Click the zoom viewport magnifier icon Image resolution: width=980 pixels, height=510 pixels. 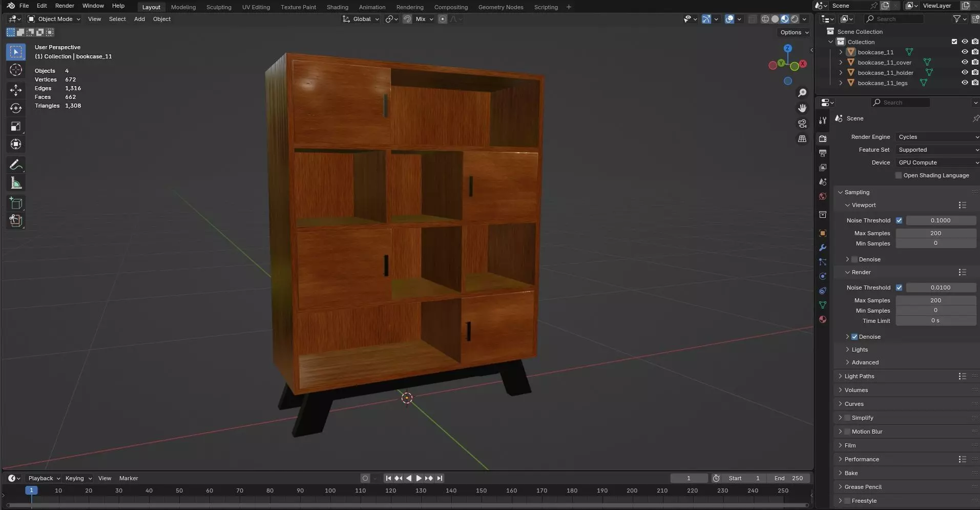tap(802, 93)
